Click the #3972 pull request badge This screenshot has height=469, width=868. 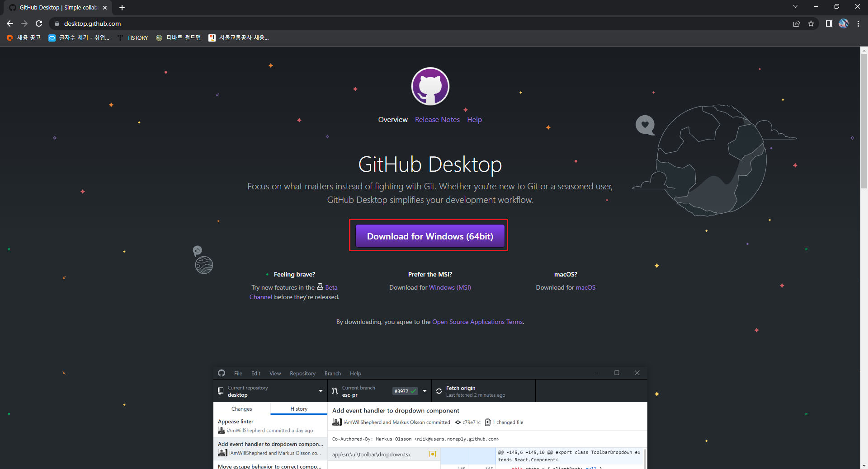(x=405, y=391)
